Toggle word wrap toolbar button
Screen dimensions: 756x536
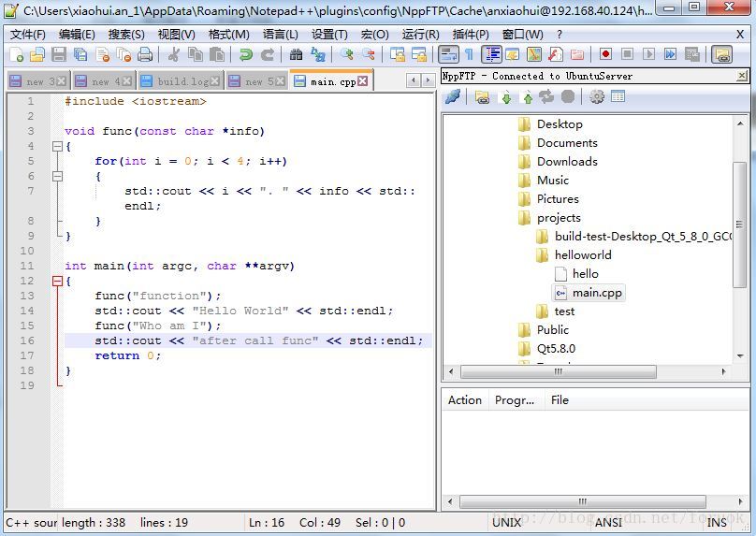[448, 55]
